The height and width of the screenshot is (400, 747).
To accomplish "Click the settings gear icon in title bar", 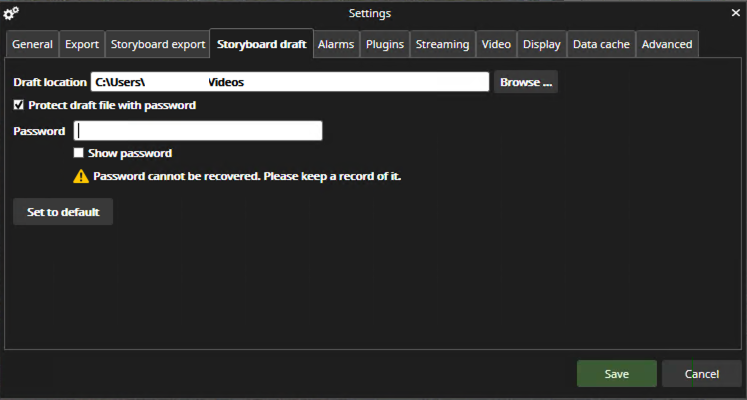I will pyautogui.click(x=12, y=13).
